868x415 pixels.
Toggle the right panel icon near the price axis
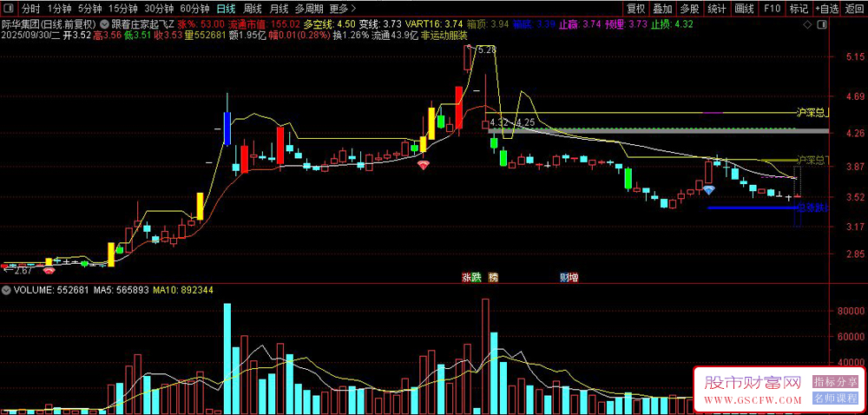(x=821, y=25)
